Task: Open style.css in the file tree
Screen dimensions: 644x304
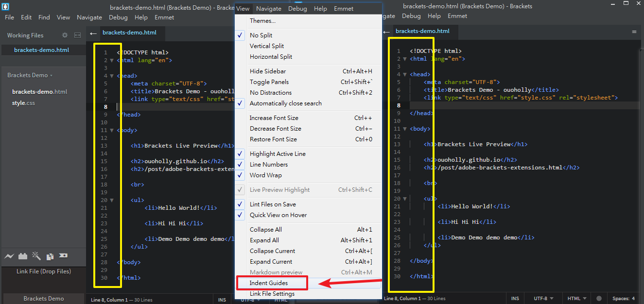Action: tap(23, 103)
